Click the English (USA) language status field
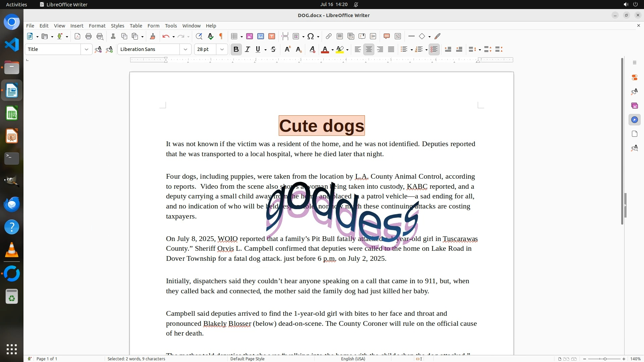644x362 pixels. tap(353, 359)
